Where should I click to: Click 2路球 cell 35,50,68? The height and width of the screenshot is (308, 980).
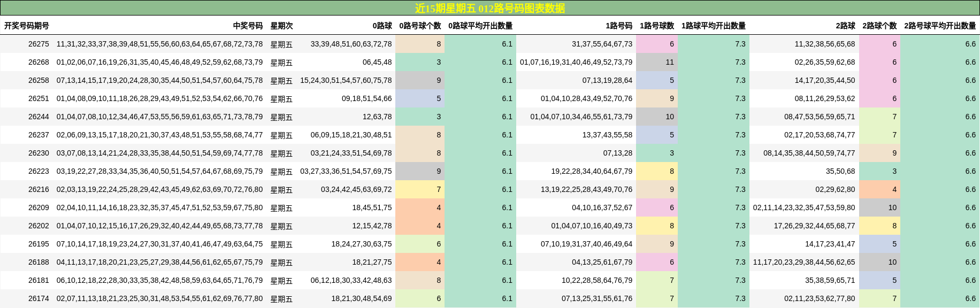(x=840, y=171)
